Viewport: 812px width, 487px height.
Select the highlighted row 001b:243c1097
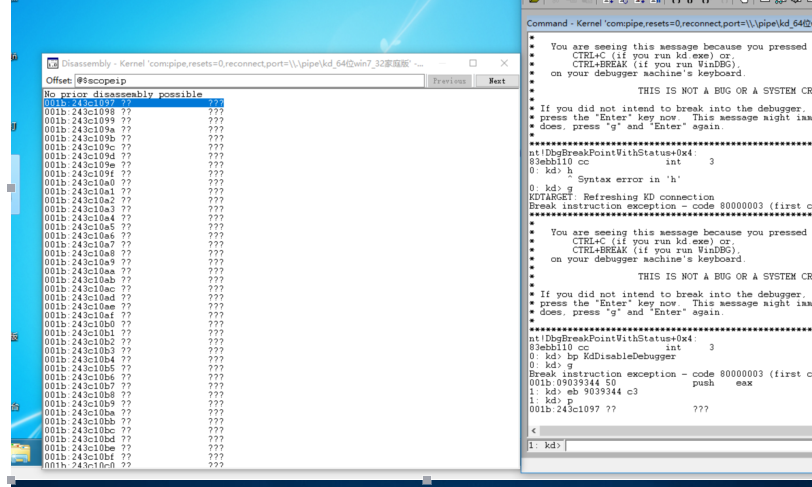134,103
